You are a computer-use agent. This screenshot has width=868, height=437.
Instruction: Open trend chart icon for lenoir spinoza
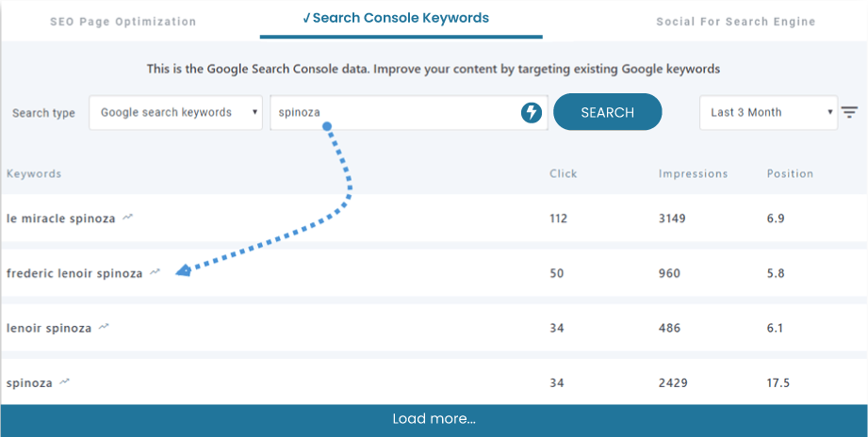[x=105, y=328]
